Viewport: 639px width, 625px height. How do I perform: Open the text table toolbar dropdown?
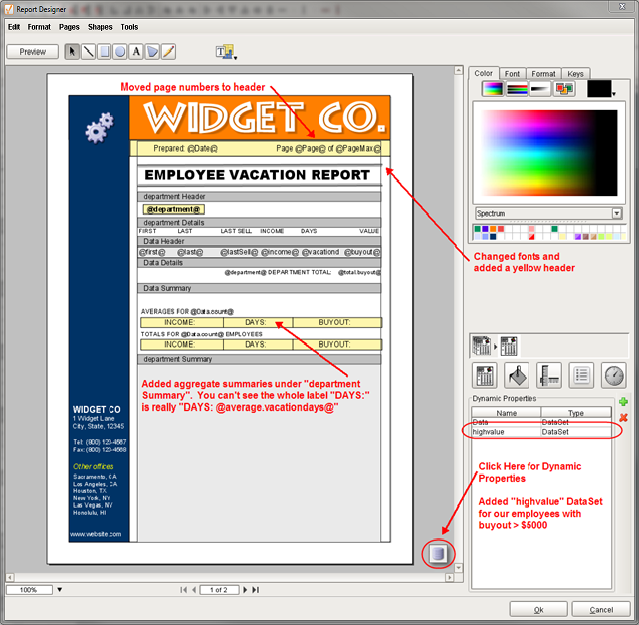coord(226,52)
